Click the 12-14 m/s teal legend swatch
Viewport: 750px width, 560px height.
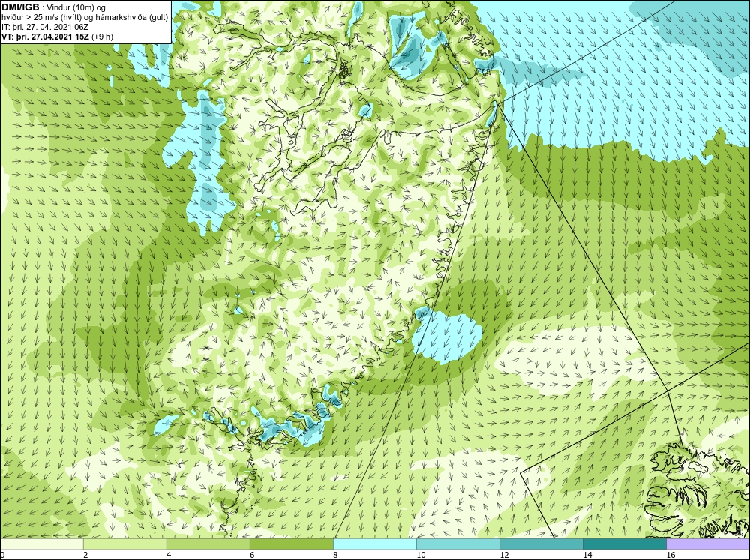click(x=541, y=544)
